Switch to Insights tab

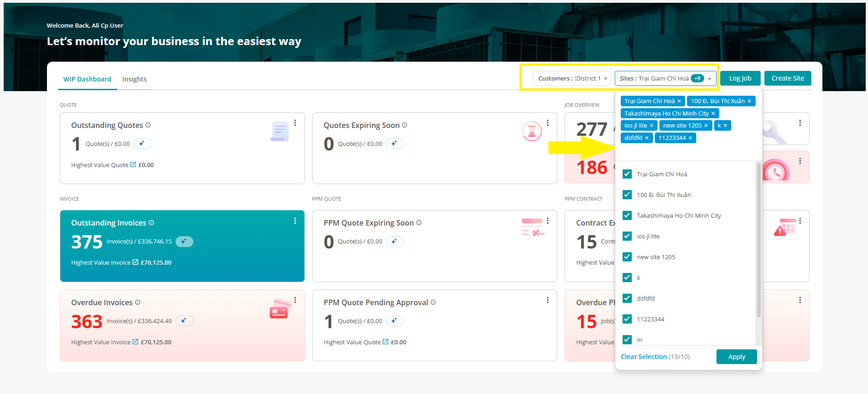click(x=134, y=79)
